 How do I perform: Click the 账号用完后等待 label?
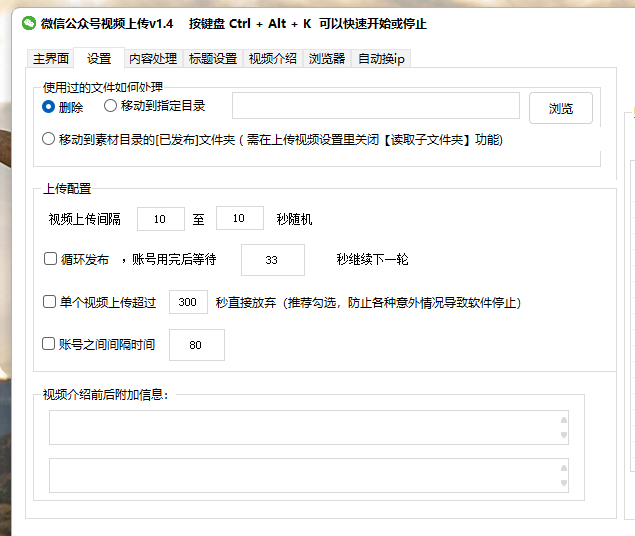(x=174, y=259)
